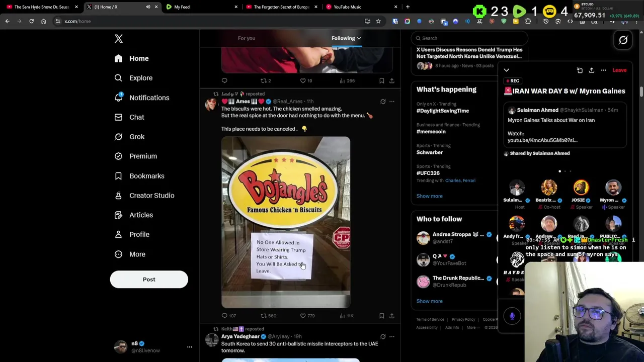Collapse the Space panel with the chevron
The image size is (644, 362).
(x=507, y=70)
